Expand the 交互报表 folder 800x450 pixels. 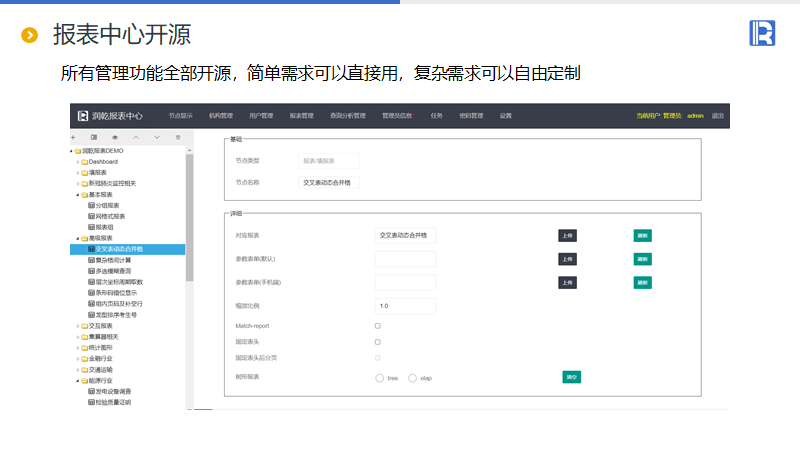click(x=77, y=326)
